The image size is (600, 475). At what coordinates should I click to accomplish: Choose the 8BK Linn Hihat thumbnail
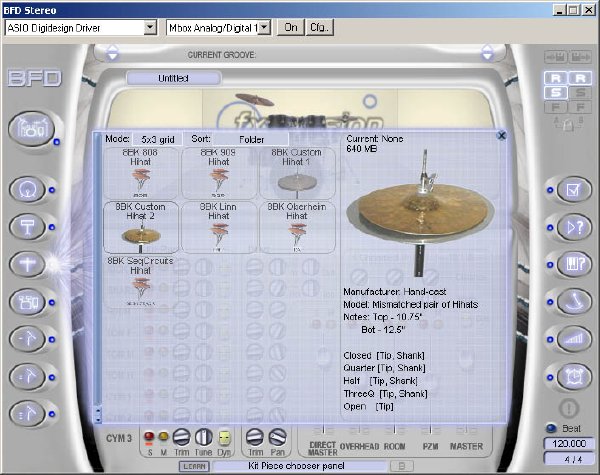(x=218, y=227)
